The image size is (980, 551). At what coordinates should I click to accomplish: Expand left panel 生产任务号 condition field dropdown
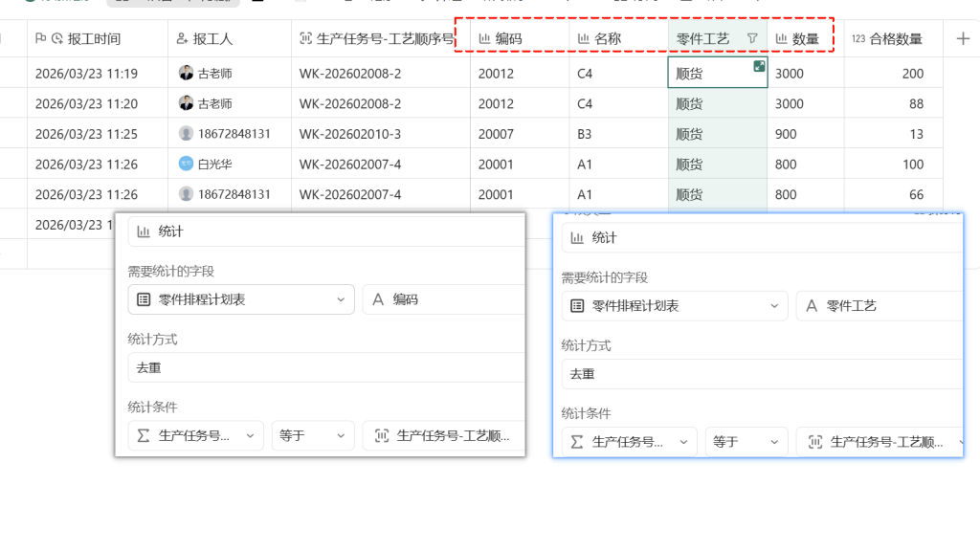pos(195,435)
